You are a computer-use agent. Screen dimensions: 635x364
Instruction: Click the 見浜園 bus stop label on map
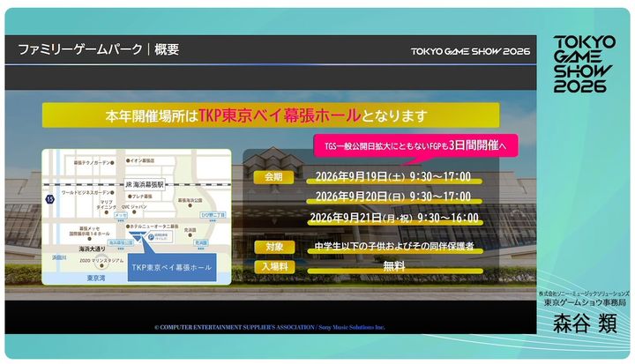pos(201,243)
